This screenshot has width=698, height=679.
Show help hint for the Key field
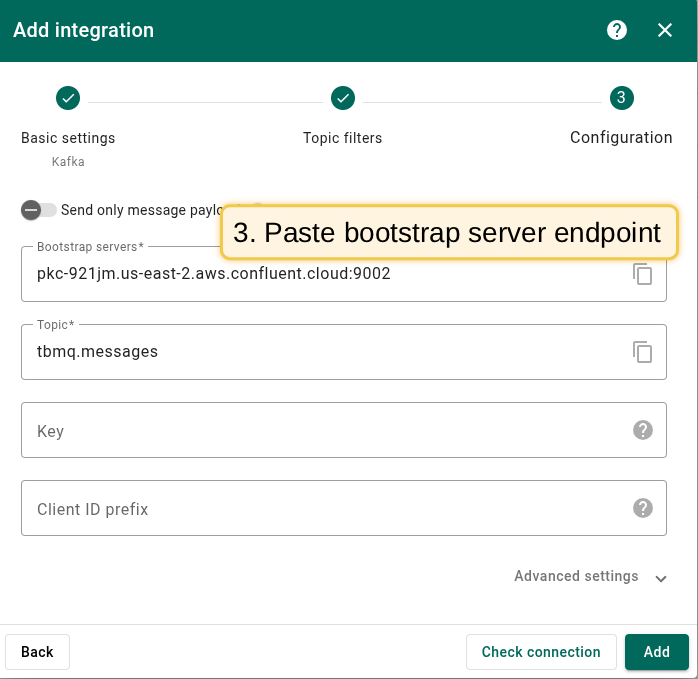[x=643, y=430]
